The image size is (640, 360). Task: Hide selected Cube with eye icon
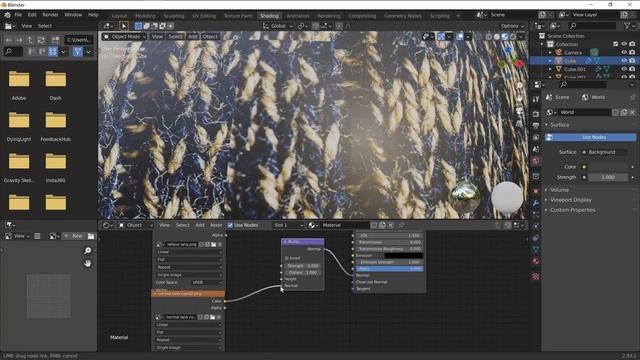point(624,61)
